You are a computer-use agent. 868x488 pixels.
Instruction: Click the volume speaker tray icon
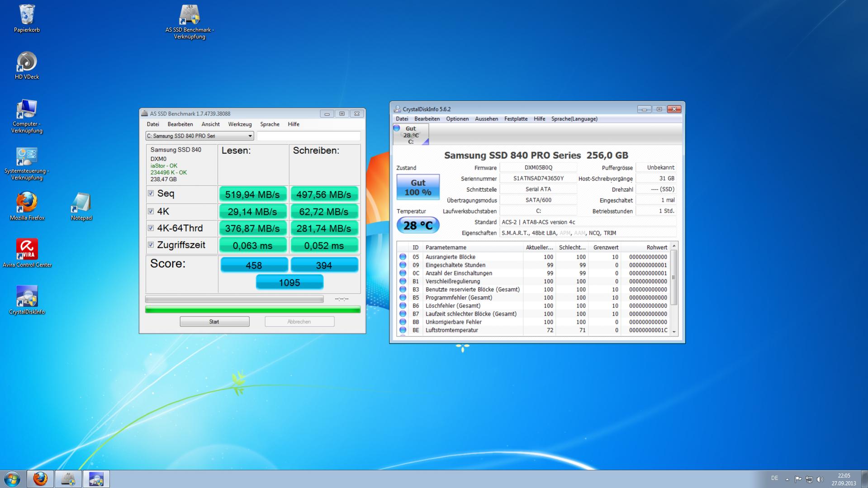click(x=820, y=479)
